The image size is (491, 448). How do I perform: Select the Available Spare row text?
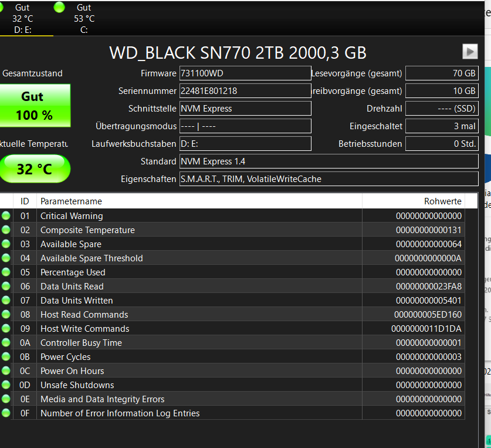pyautogui.click(x=71, y=244)
